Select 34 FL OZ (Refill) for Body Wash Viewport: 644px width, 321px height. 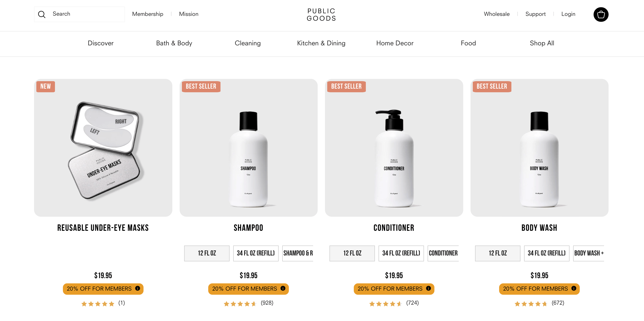[x=547, y=253]
